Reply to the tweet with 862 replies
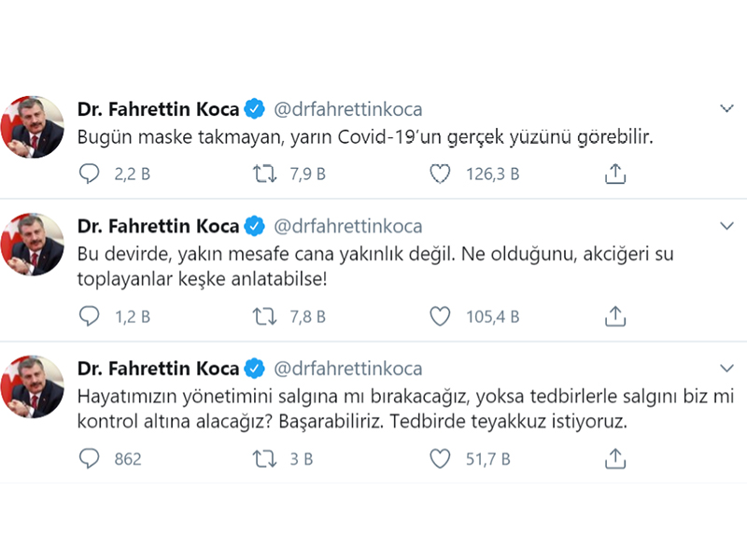 coord(90,458)
